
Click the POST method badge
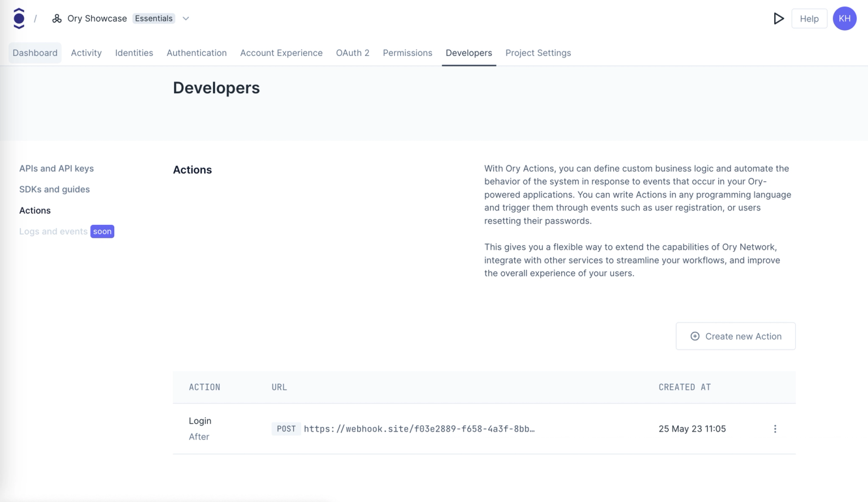(x=286, y=429)
